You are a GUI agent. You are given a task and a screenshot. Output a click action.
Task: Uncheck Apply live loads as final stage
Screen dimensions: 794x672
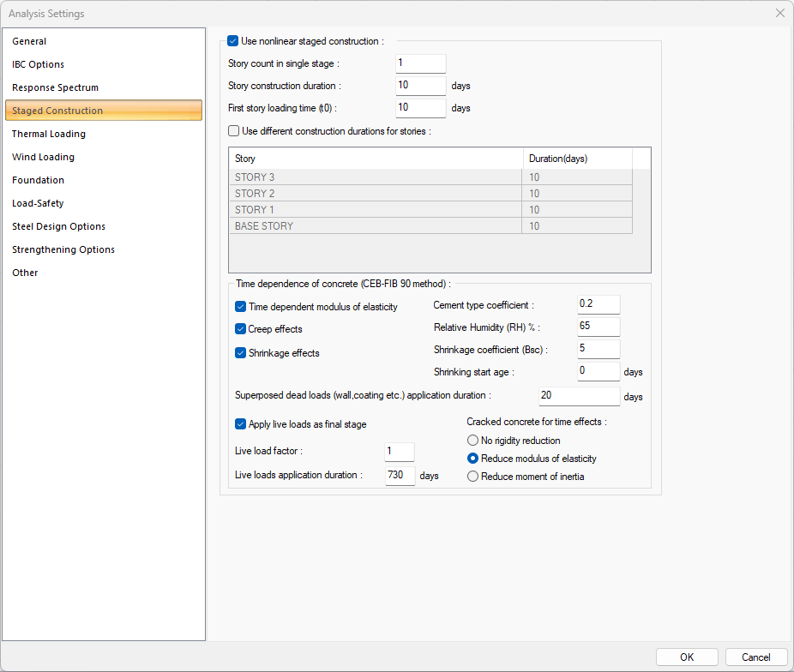[x=240, y=423]
